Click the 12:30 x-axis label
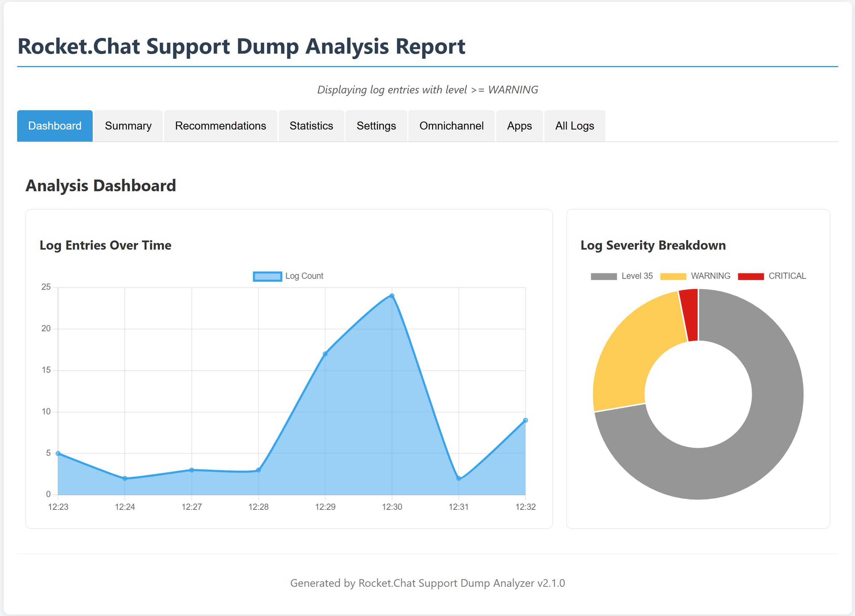 (392, 507)
